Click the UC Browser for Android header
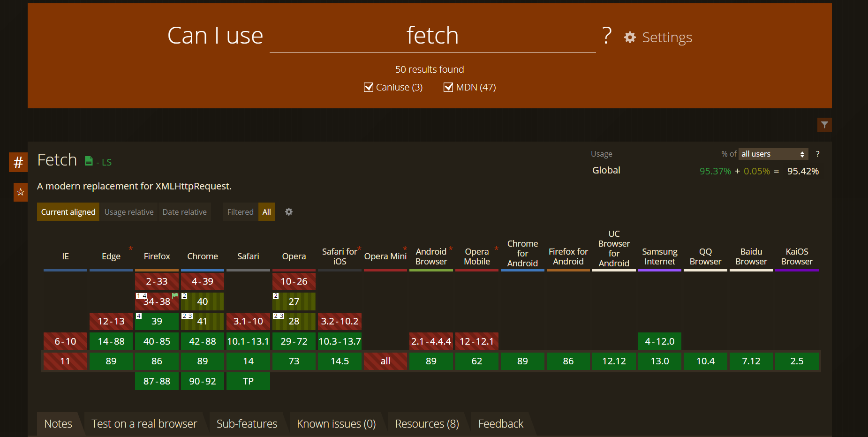Screen dimensions: 868x437 [614, 249]
